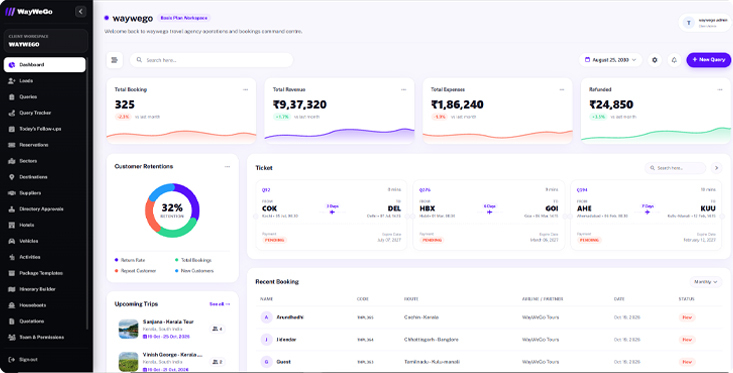Click the Hotels sidebar icon
Screen dimensions: 733x373
coord(12,225)
